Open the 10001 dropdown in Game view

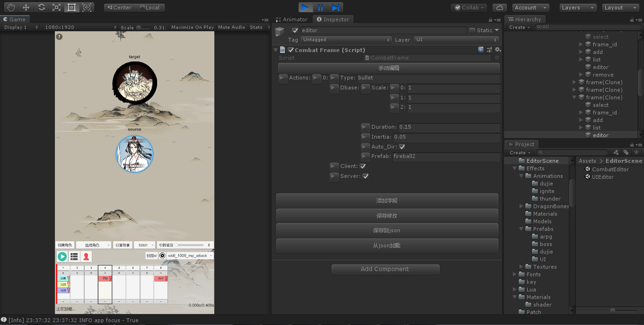pyautogui.click(x=145, y=245)
